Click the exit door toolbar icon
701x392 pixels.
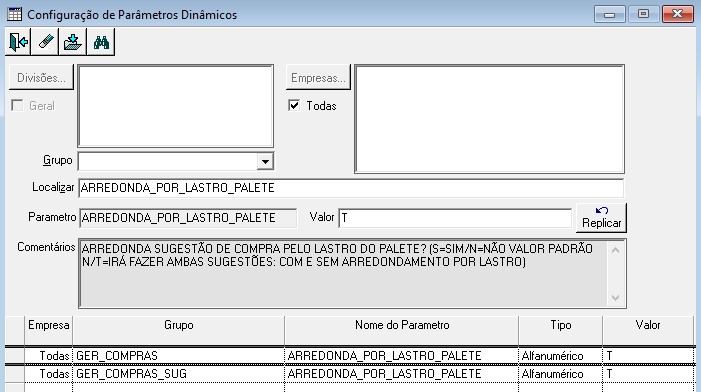[18, 42]
